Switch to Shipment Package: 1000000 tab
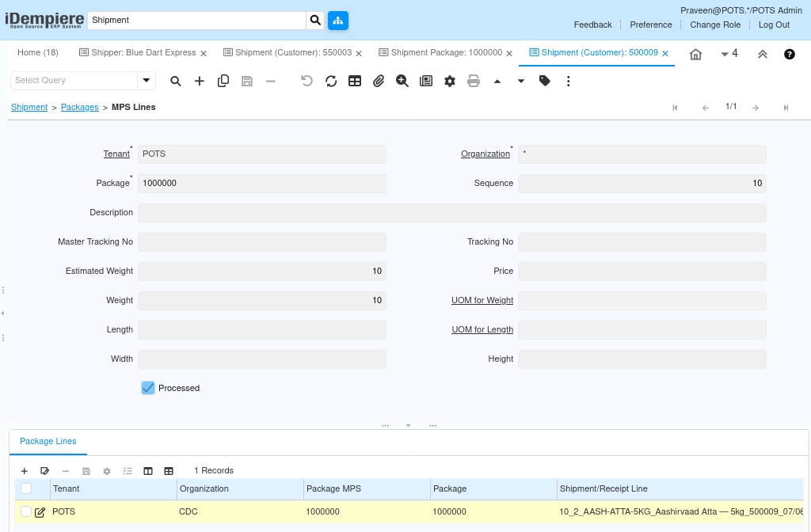The width and height of the screenshot is (811, 532). (x=440, y=53)
